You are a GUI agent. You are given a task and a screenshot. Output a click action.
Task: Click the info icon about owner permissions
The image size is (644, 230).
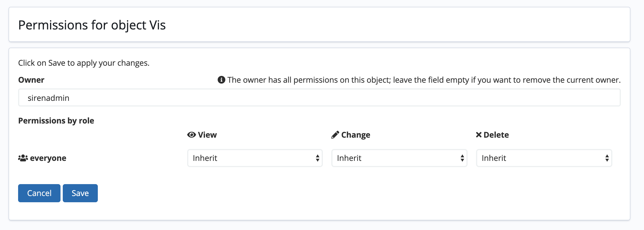[x=221, y=80]
